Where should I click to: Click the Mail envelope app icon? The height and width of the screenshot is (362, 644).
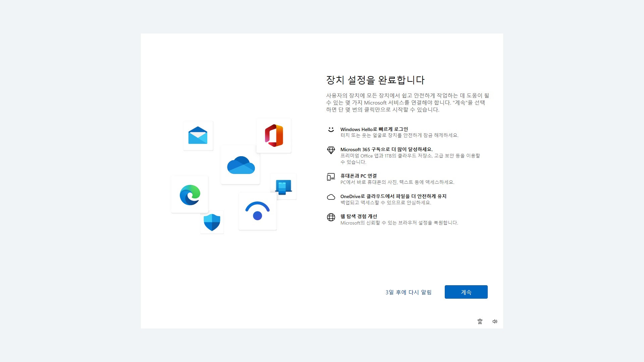[x=198, y=135]
